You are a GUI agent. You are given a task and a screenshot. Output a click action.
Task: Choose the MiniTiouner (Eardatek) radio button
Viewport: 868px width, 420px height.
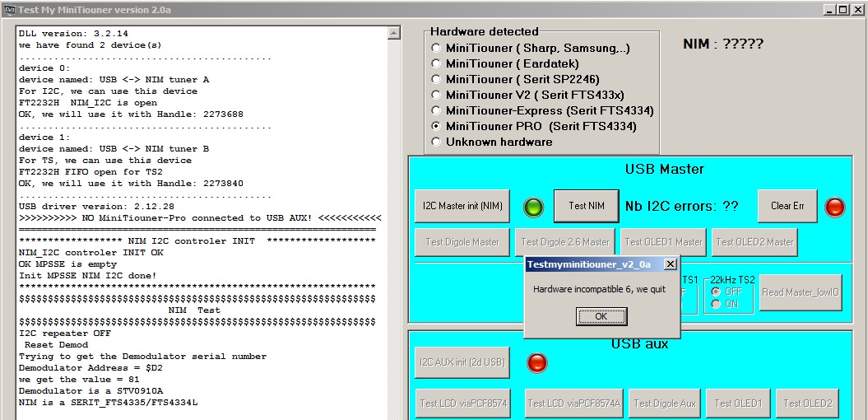[436, 64]
